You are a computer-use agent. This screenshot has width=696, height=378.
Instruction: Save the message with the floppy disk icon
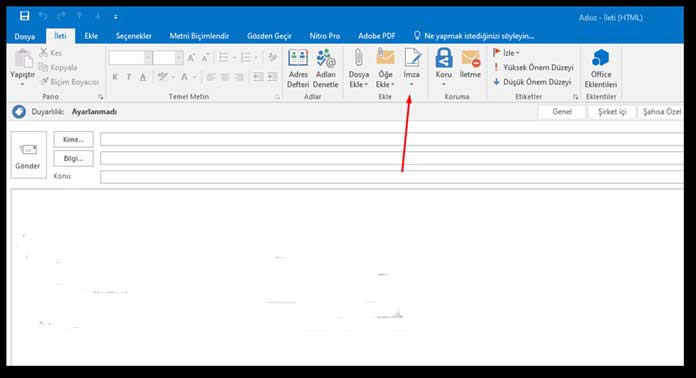click(x=24, y=16)
